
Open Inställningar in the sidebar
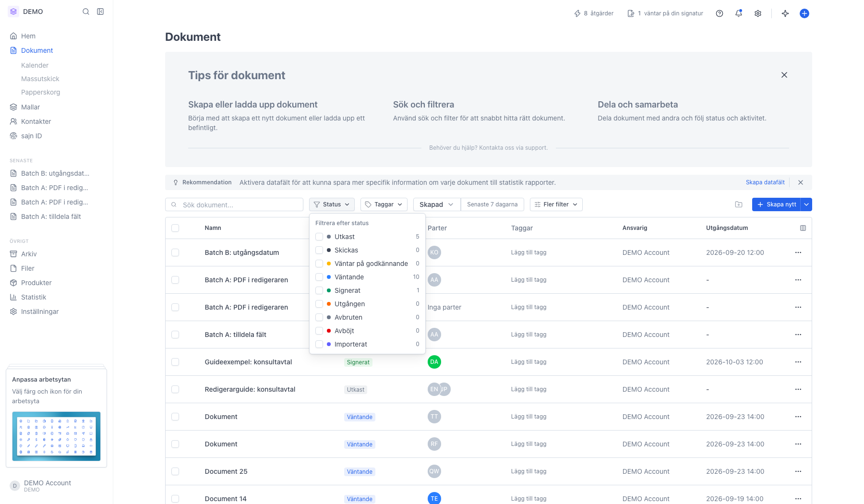point(40,312)
